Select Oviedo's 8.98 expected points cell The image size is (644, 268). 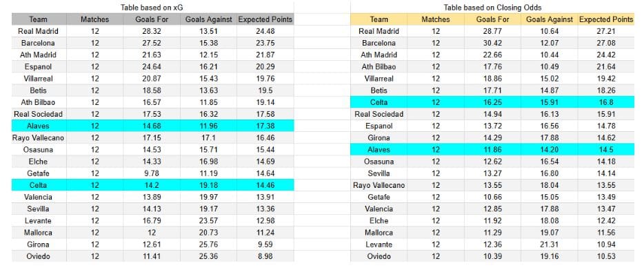tap(265, 256)
